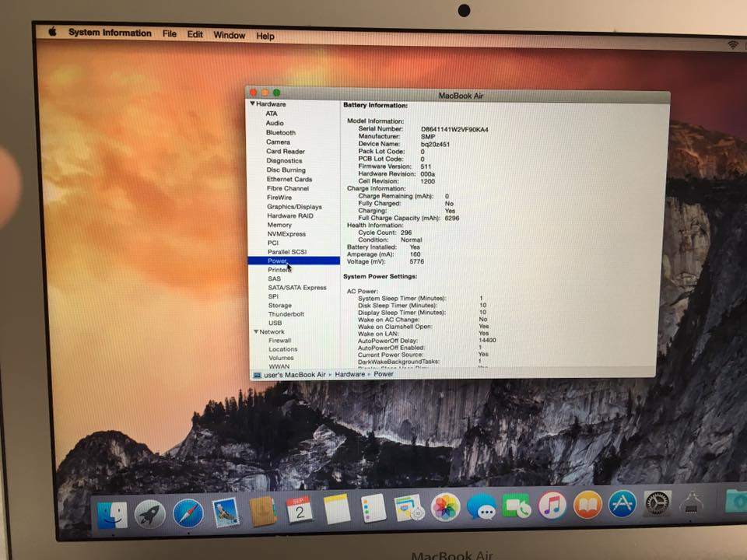Select WWAN under Network
The image size is (747, 560).
click(x=279, y=366)
